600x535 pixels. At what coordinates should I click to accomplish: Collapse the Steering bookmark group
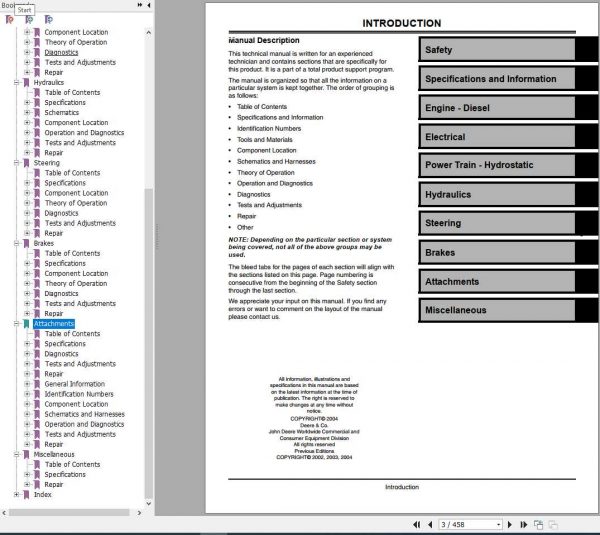click(x=16, y=163)
